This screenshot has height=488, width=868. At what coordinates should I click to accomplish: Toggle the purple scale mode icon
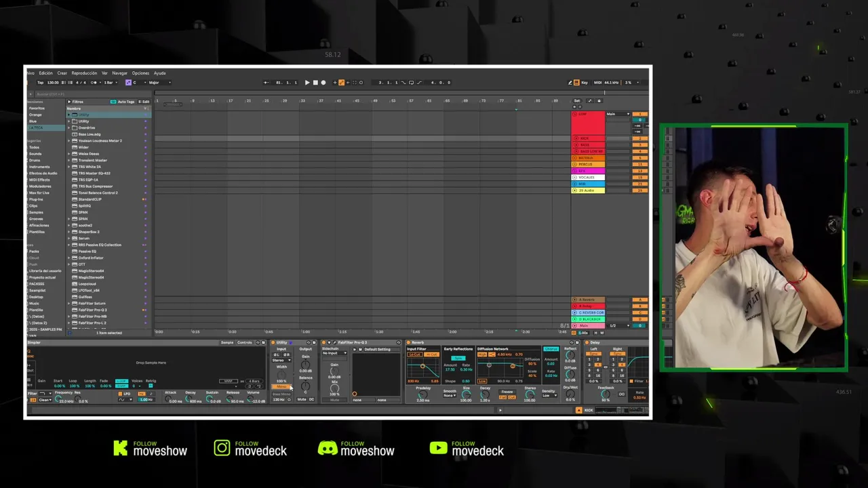[x=128, y=83]
